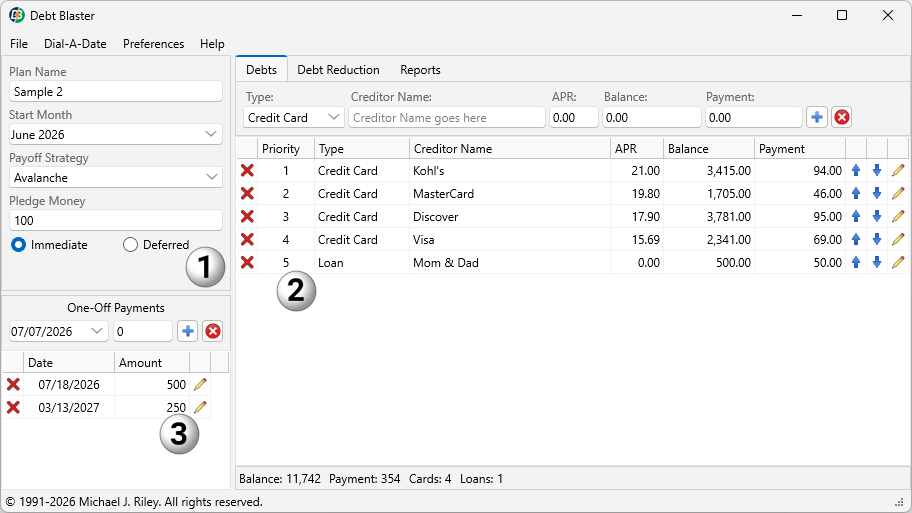Move Kohl's debt up in priority
The width and height of the screenshot is (912, 513).
pyautogui.click(x=856, y=170)
